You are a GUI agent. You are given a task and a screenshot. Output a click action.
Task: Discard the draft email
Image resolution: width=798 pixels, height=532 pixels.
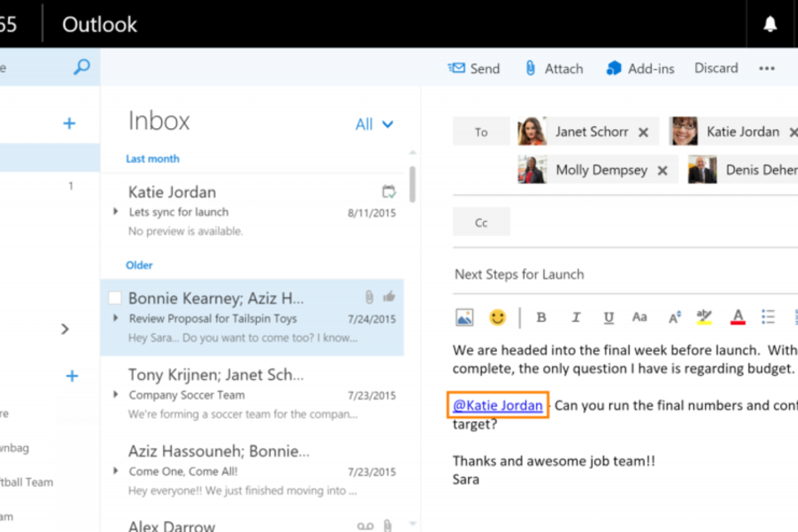tap(716, 67)
